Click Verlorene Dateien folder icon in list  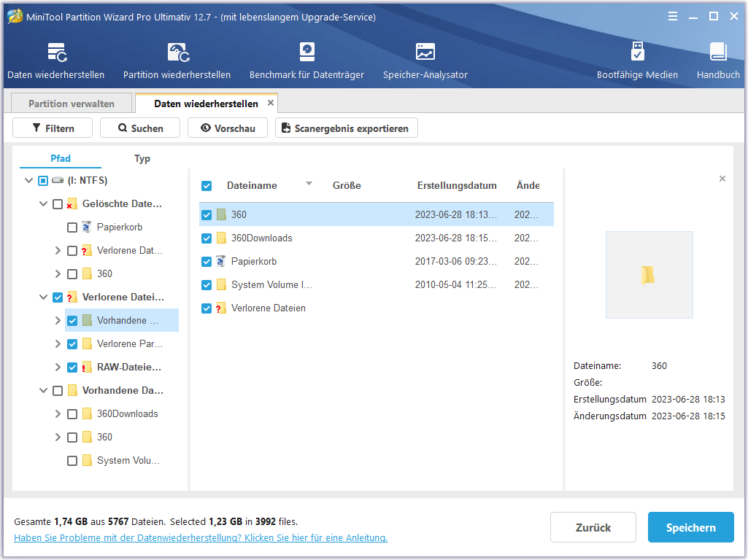[221, 308]
